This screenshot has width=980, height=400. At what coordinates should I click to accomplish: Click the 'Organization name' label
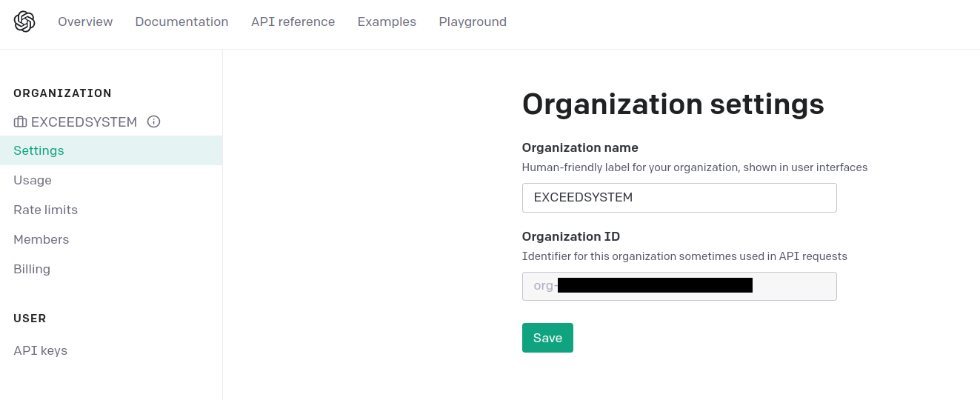[580, 147]
